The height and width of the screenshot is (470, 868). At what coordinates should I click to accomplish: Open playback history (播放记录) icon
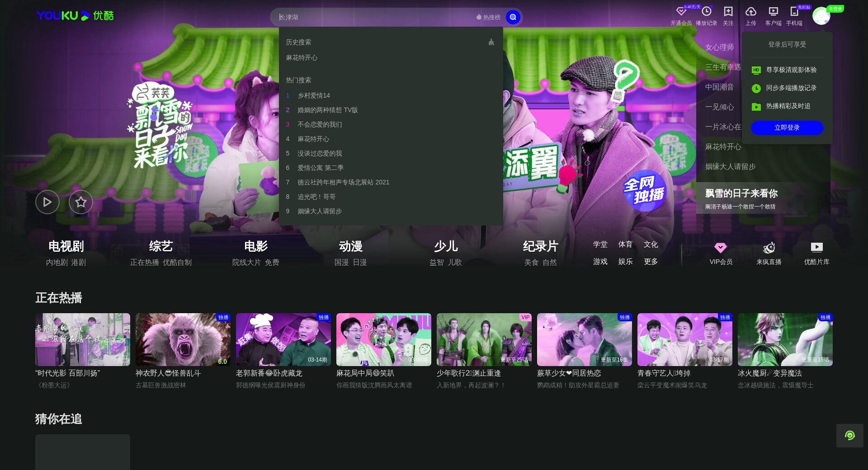pyautogui.click(x=706, y=12)
